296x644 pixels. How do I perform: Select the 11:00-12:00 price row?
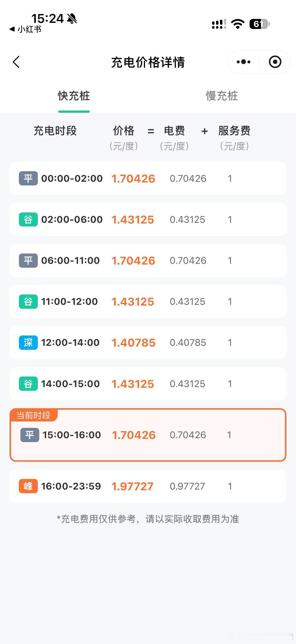148,302
